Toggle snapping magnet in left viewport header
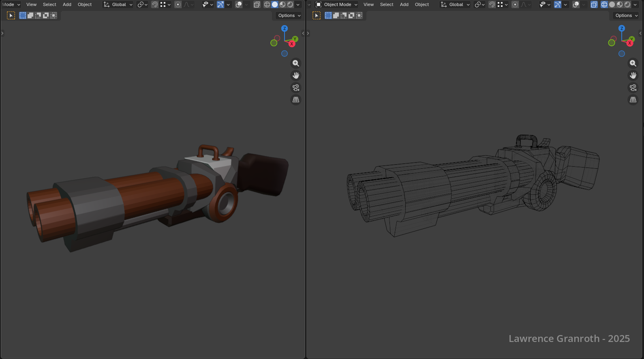Screen dimensions: 644x359 [x=155, y=4]
